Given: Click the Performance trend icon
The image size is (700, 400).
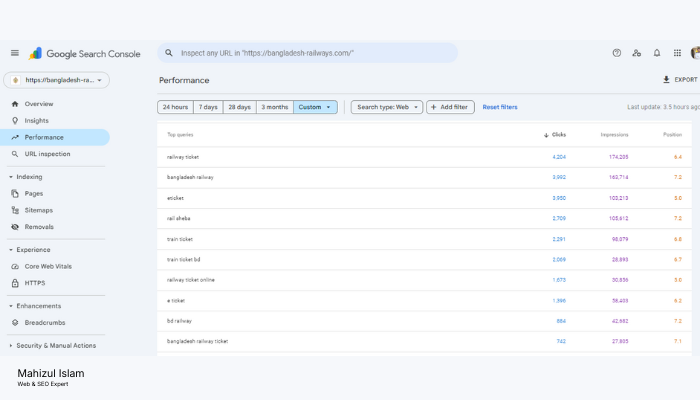Looking at the screenshot, I should coord(15,137).
